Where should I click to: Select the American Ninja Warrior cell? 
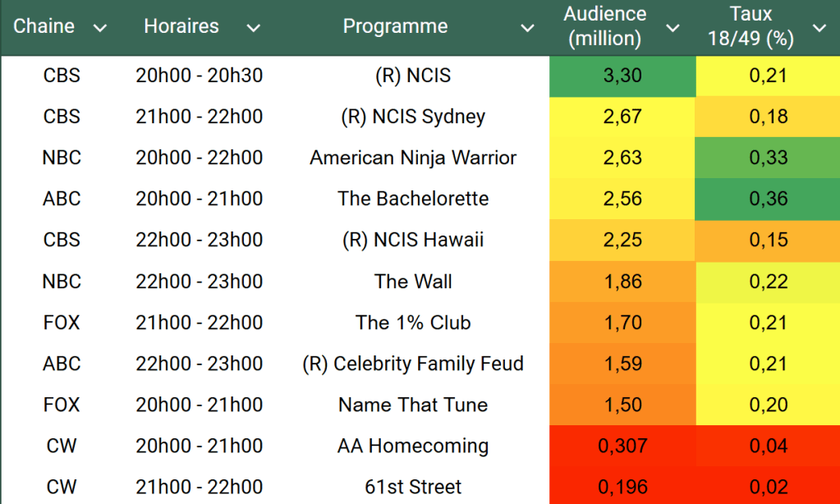pos(413,158)
